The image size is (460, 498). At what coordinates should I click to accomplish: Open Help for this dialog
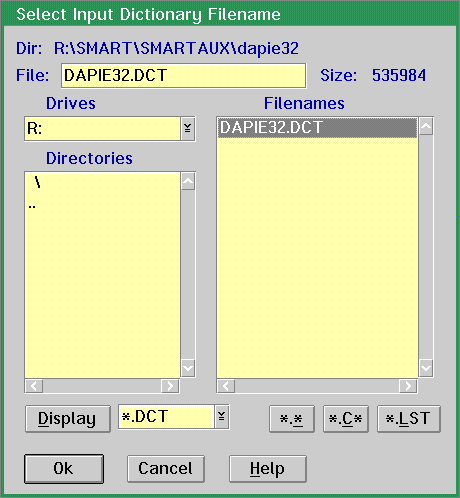pos(268,469)
